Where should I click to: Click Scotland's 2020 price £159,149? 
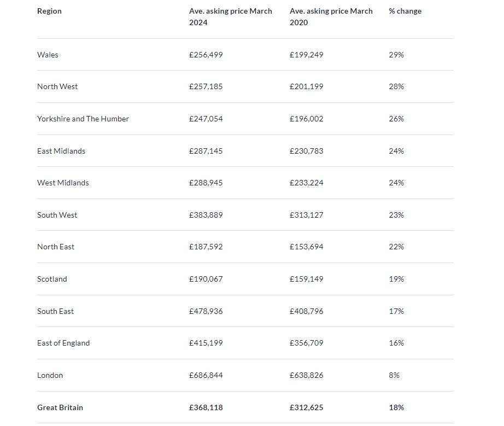point(307,279)
